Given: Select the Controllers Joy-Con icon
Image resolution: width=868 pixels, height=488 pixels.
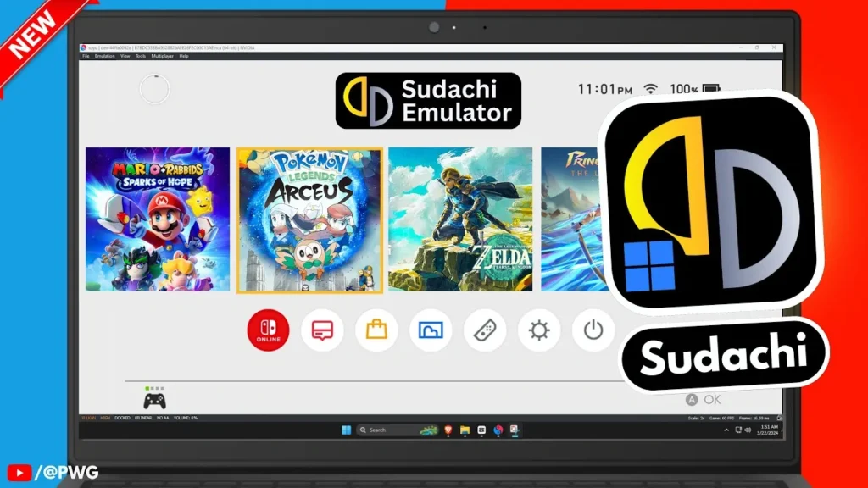Looking at the screenshot, I should 483,330.
